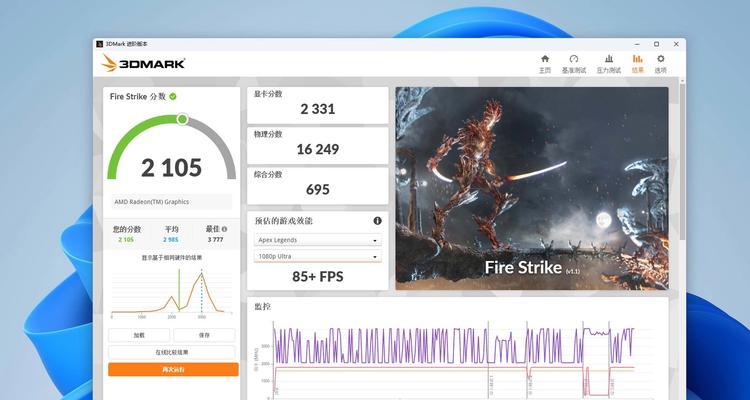
Task: Click the info icon beside 预估的游戏效能
Action: [x=377, y=221]
